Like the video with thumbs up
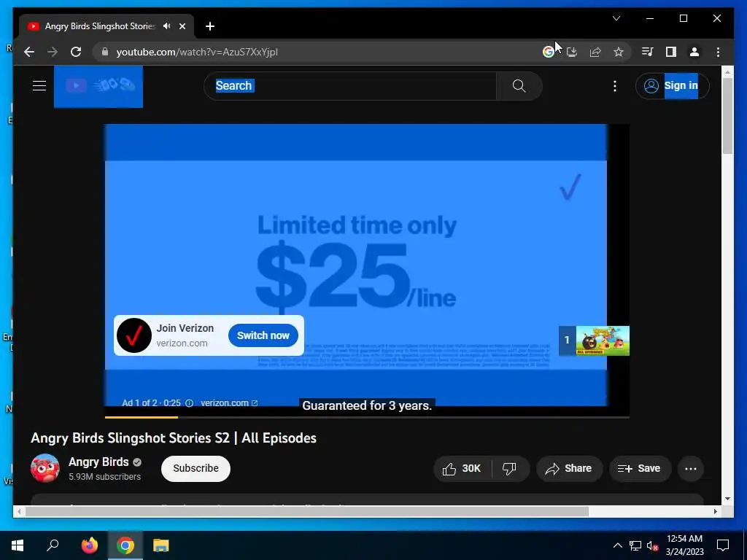 (462, 469)
